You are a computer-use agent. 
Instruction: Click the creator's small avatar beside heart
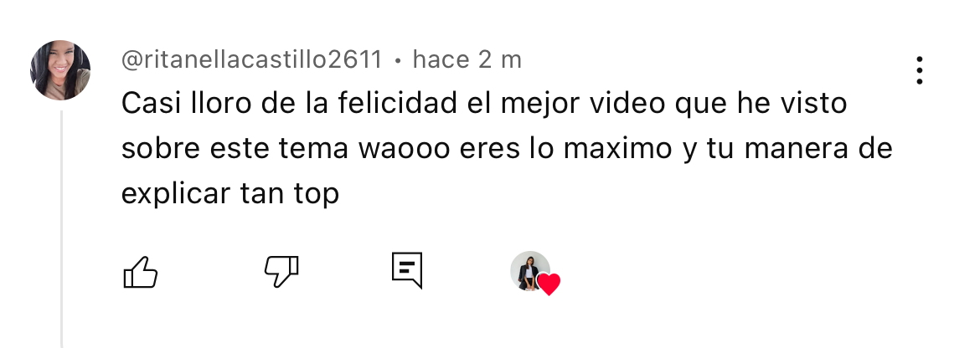pyautogui.click(x=529, y=271)
